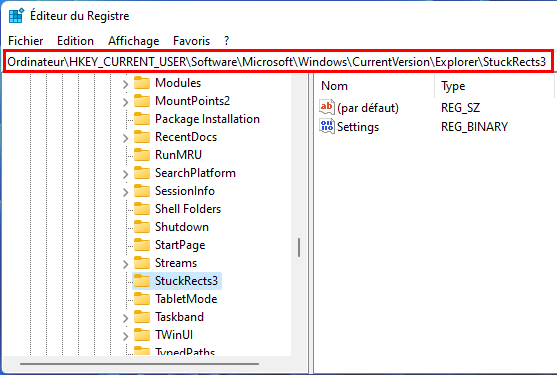Select the StartPage key label

click(x=180, y=245)
